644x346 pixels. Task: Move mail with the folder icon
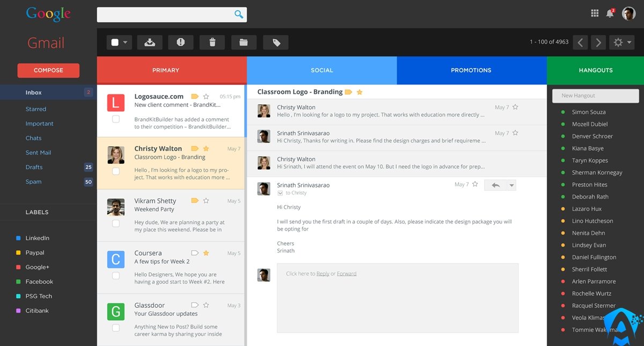click(x=244, y=42)
